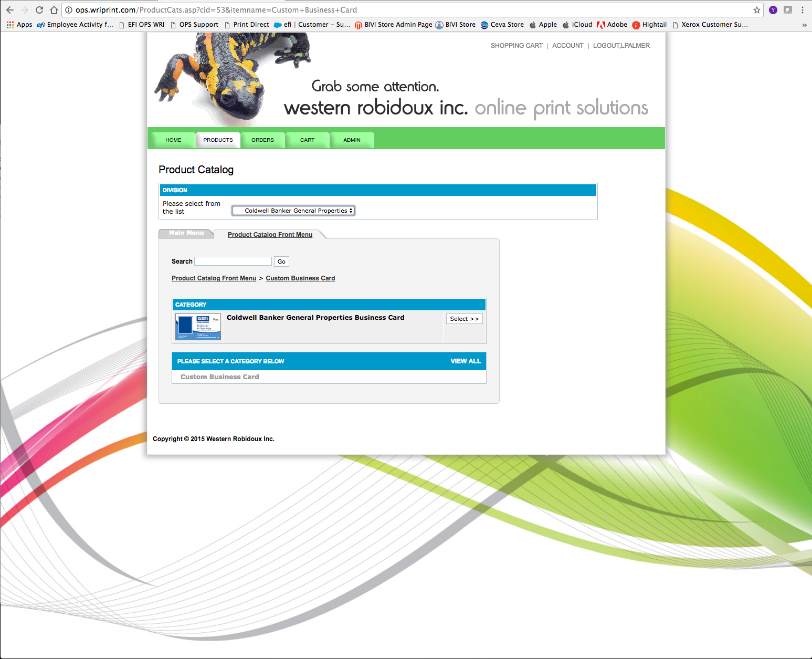Follow Product Catalog Front Menu breadcrumb link

(214, 278)
